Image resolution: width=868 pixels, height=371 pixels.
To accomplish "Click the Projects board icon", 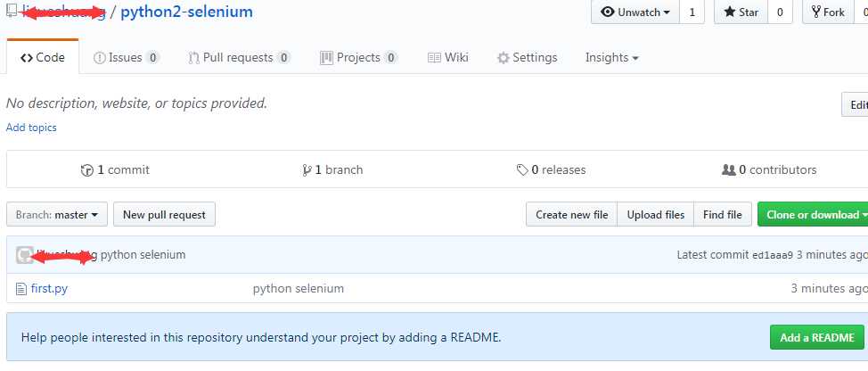I will coord(326,58).
